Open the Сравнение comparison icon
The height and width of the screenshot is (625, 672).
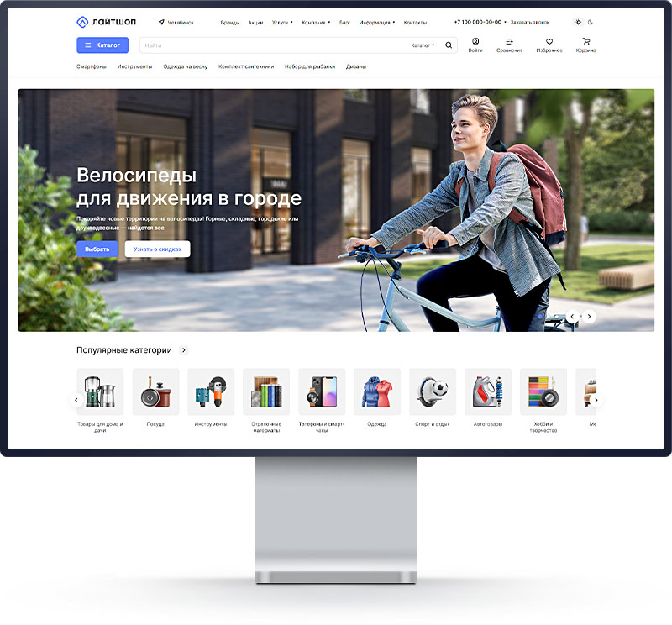pos(509,41)
